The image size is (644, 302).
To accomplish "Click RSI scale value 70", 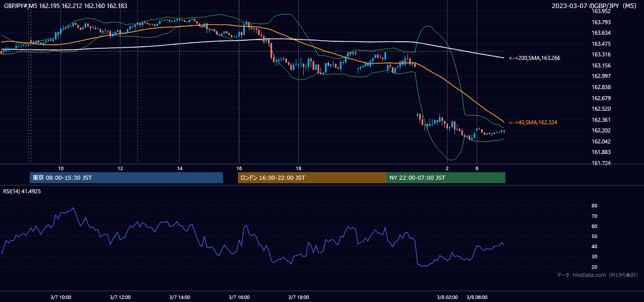I will pyautogui.click(x=594, y=216).
